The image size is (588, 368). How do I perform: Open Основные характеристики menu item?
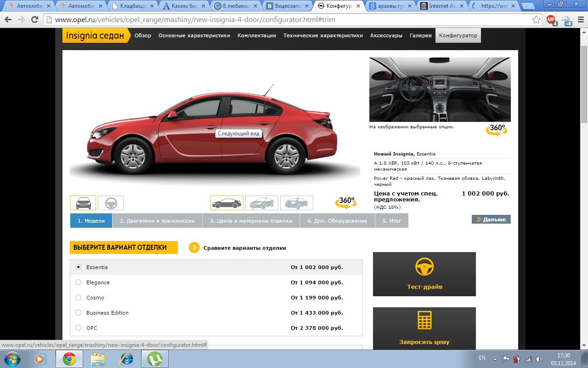(x=194, y=35)
